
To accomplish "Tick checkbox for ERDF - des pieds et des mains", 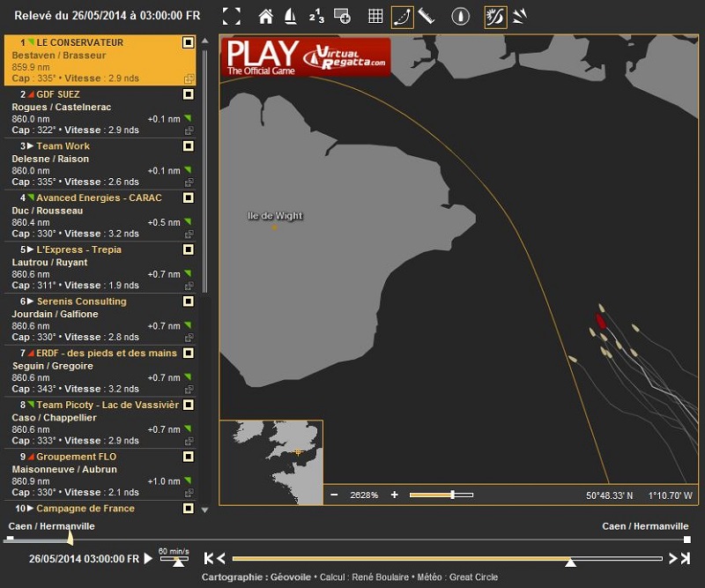I will (188, 353).
